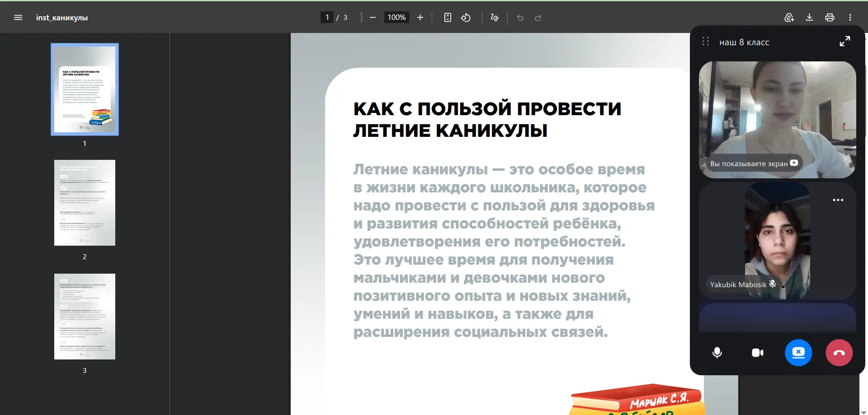868x415 pixels.
Task: Mute the microphone in the call
Action: click(717, 353)
